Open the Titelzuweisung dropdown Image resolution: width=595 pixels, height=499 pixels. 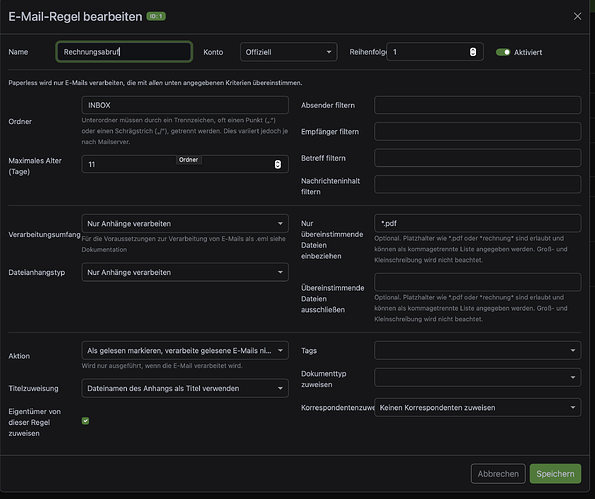point(185,388)
